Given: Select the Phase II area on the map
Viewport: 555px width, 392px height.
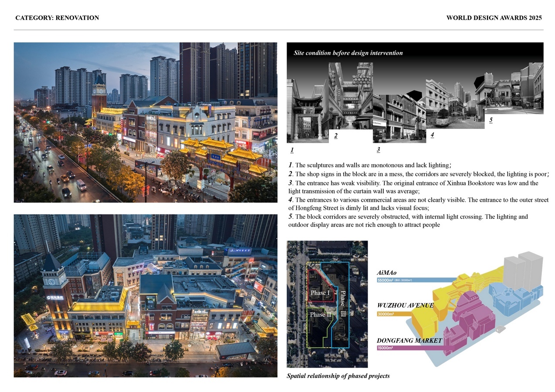Looking at the screenshot, I should click(318, 314).
